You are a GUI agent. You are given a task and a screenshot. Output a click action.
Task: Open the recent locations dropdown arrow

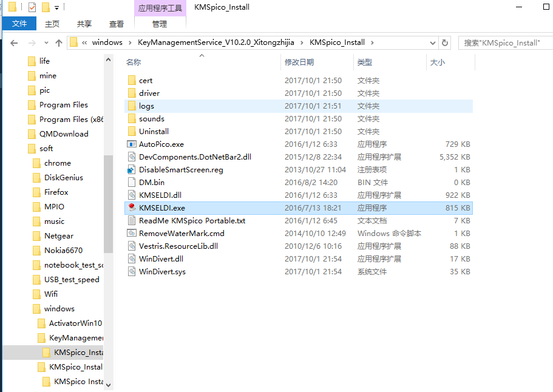(46, 43)
